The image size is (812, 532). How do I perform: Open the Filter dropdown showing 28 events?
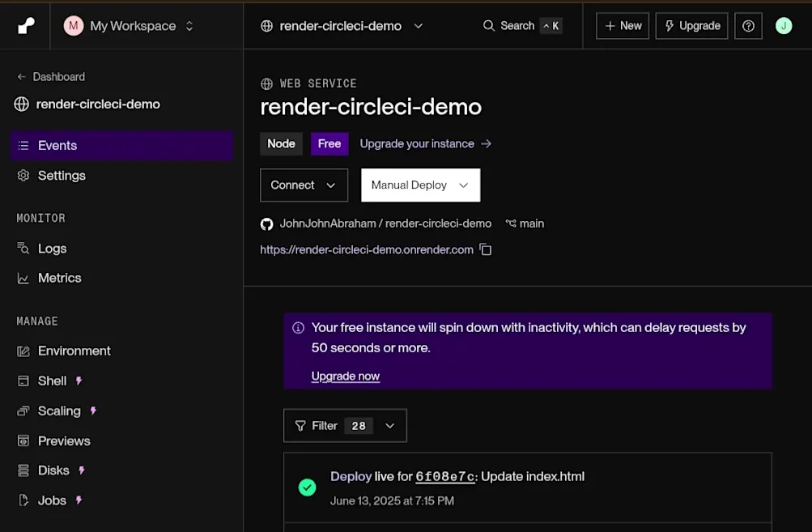coord(345,425)
